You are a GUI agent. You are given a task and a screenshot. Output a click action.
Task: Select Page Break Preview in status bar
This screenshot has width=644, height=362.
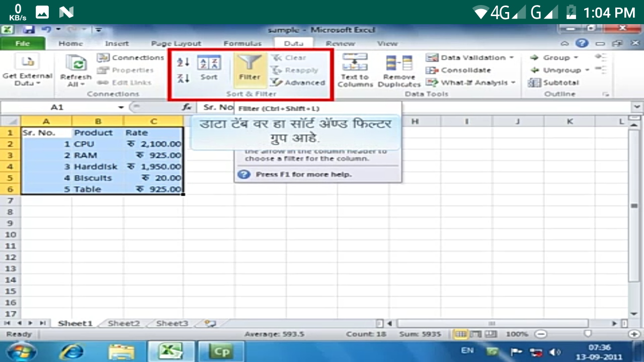490,334
